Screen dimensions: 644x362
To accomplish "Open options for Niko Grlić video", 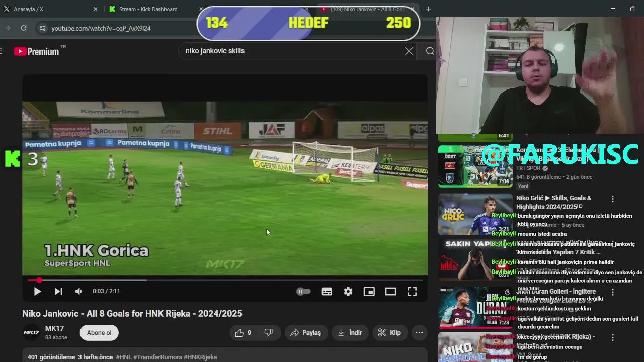I will [x=613, y=199].
